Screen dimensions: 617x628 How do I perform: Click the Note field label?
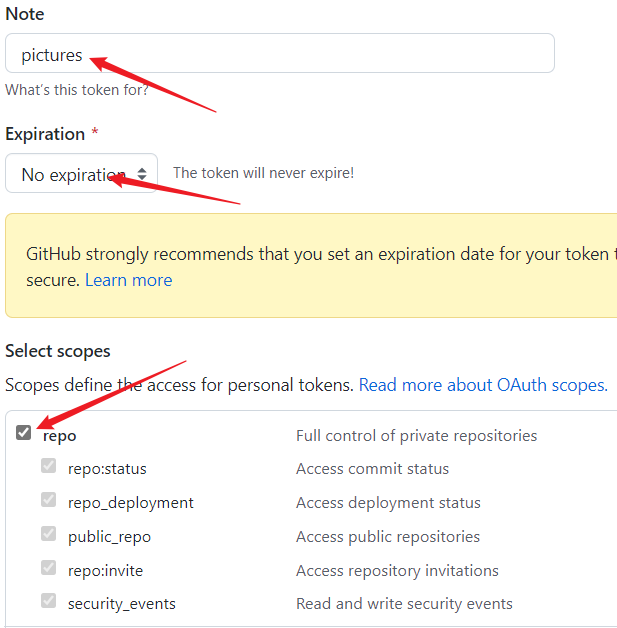point(25,14)
